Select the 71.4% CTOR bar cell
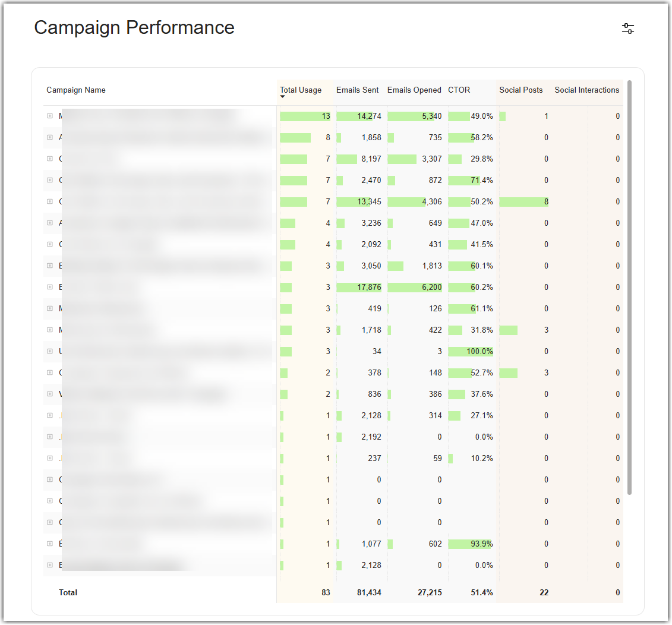 coord(471,180)
